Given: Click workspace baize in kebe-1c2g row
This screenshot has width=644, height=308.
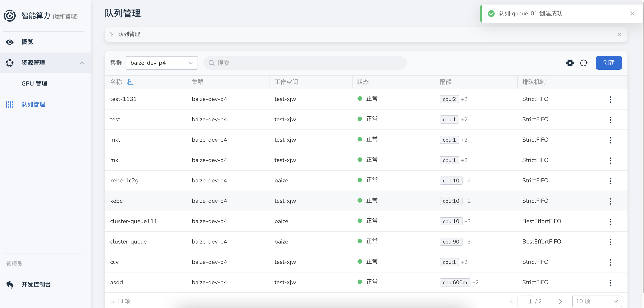Looking at the screenshot, I should pos(281,181).
